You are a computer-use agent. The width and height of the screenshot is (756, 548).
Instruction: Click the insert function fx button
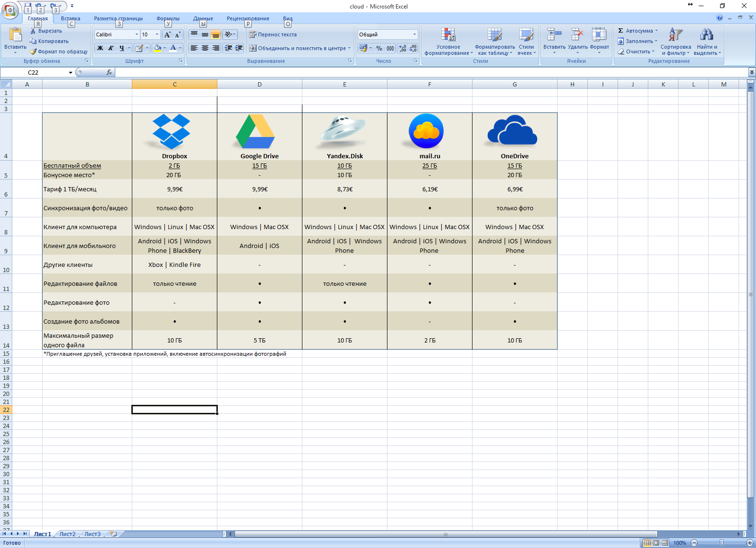109,72
